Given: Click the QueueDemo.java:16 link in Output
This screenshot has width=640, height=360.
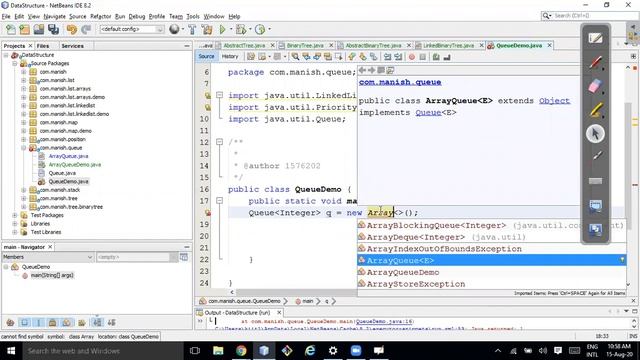Looking at the screenshot, I should pyautogui.click(x=384, y=322).
